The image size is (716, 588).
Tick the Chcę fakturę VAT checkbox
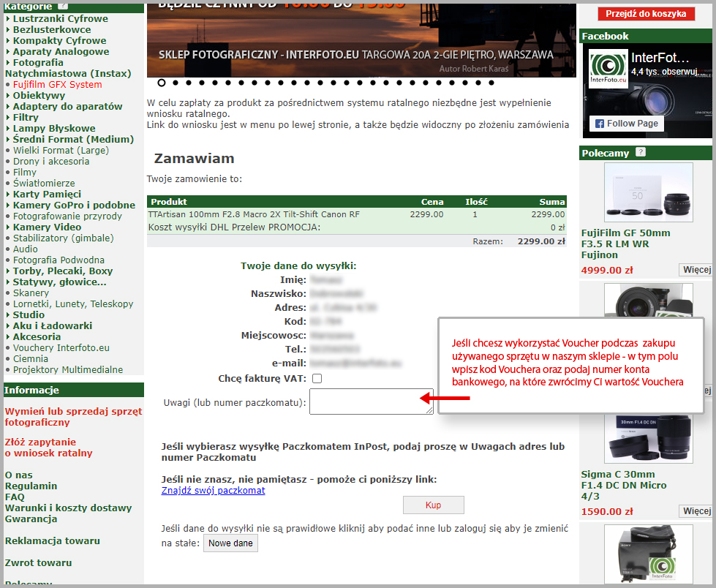click(x=317, y=378)
